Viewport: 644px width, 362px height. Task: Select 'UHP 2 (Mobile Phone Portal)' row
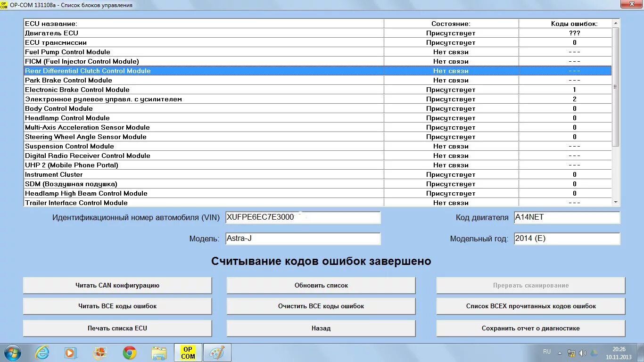[318, 165]
